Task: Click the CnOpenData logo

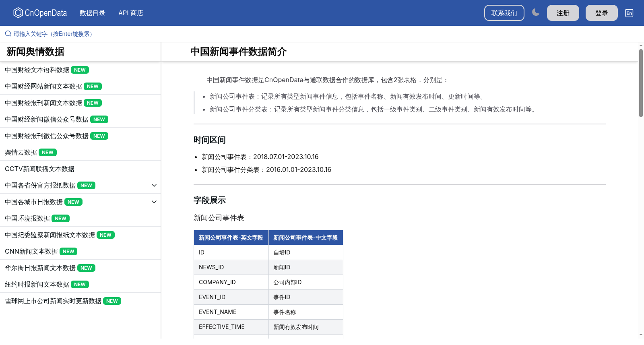Action: 40,13
